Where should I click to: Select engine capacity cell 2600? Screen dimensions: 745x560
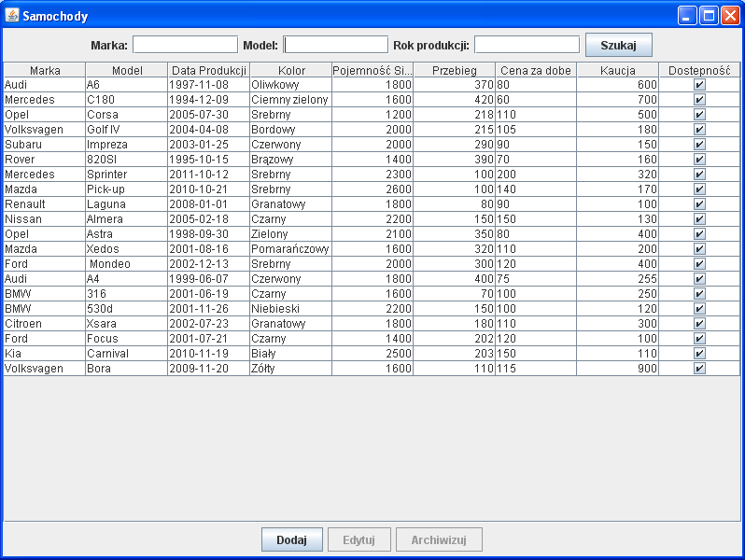coord(372,189)
